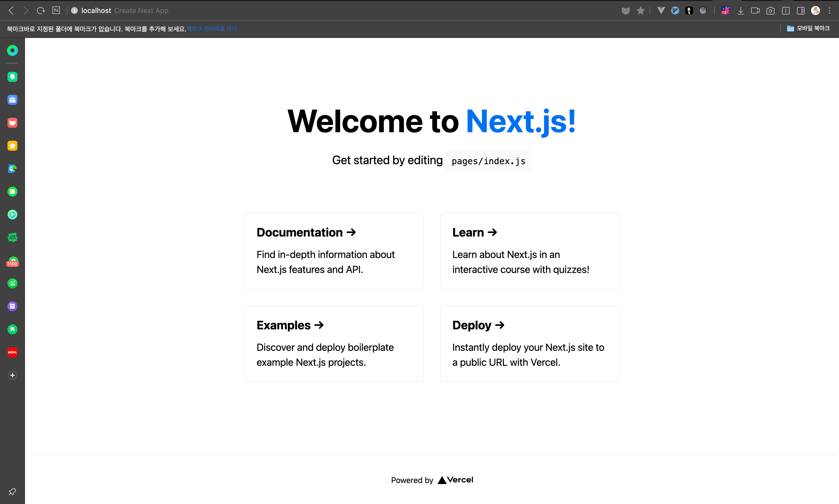Click the localhost address bar
Screen dimensions: 839x504
pos(96,10)
